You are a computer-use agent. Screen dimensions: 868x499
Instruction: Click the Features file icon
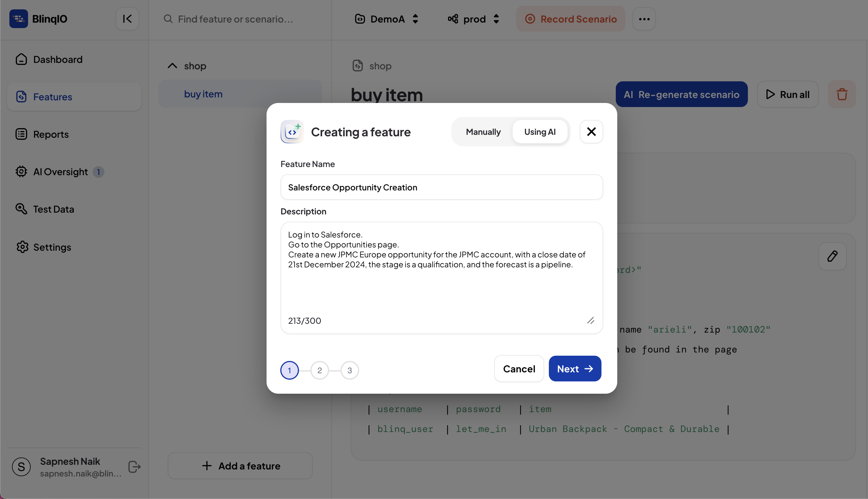click(21, 97)
